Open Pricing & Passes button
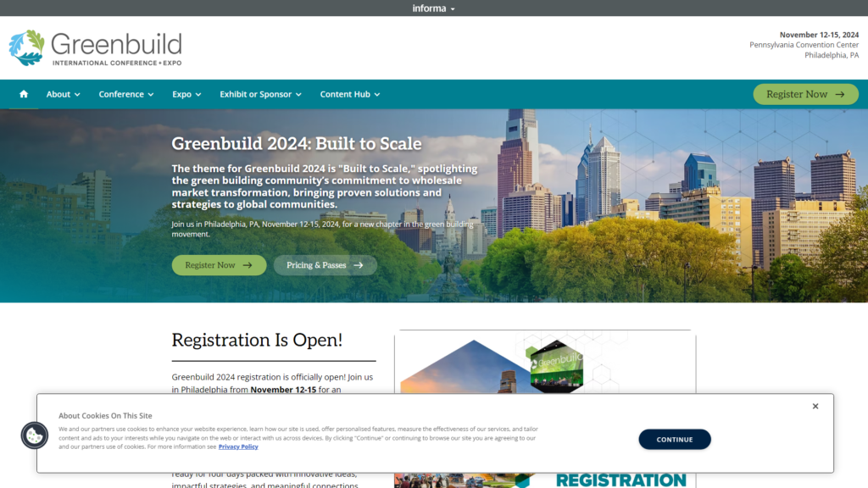Viewport: 868px width, 488px height. 325,265
